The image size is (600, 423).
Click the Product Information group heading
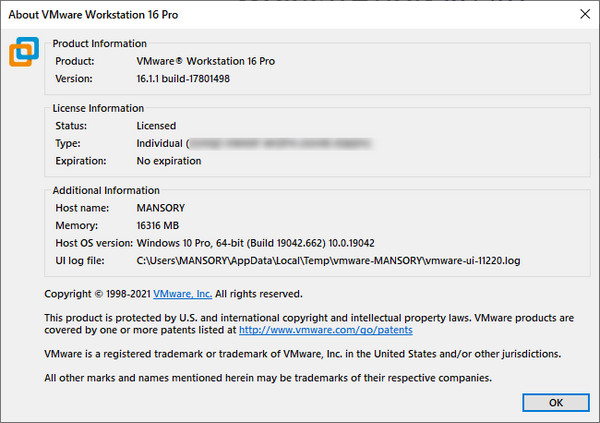click(99, 43)
